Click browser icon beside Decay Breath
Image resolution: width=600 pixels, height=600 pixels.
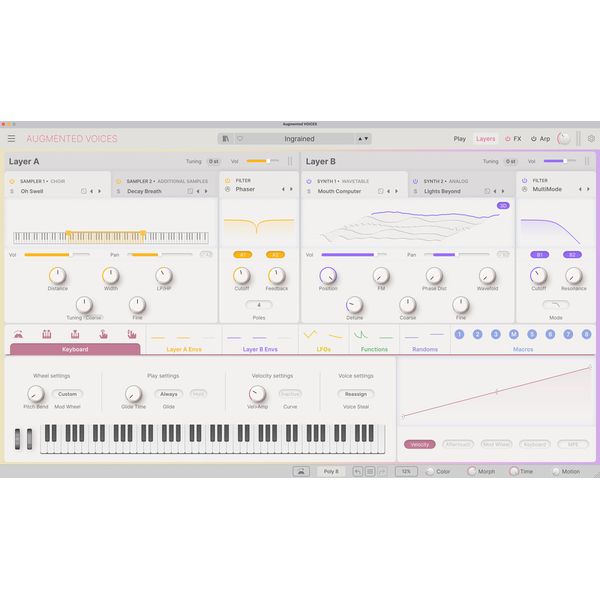coord(190,191)
